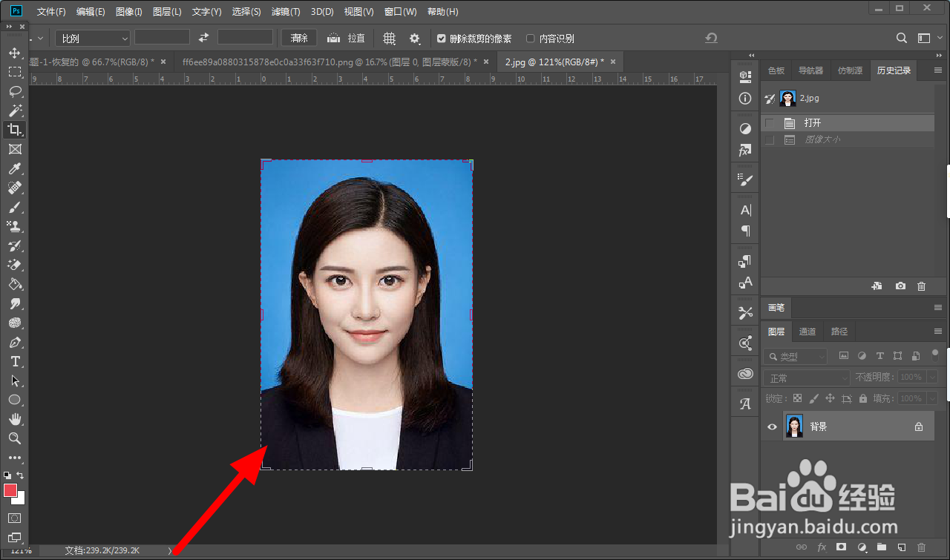Select the Brush tool in toolbox
This screenshot has height=560, width=950.
pos(14,207)
